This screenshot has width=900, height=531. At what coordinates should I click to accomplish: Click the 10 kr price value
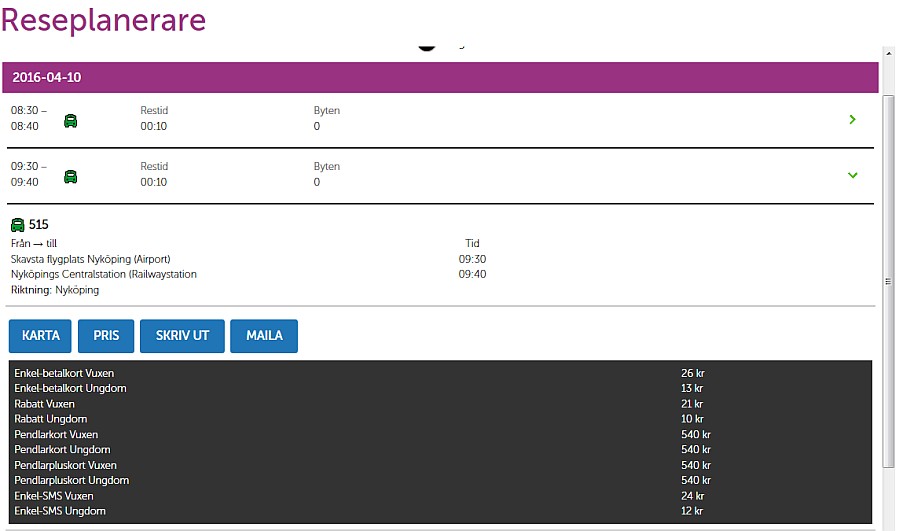point(692,419)
